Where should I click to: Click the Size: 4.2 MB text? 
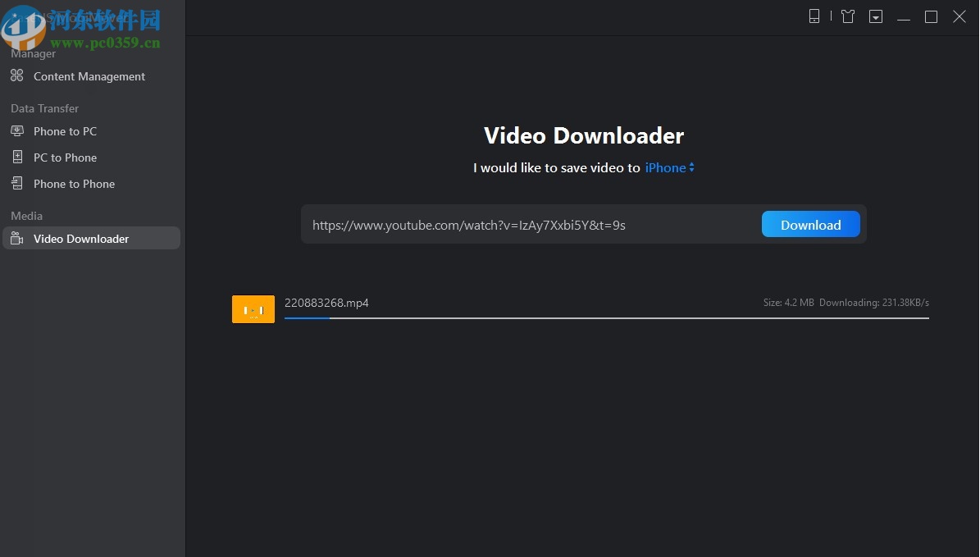click(x=788, y=303)
